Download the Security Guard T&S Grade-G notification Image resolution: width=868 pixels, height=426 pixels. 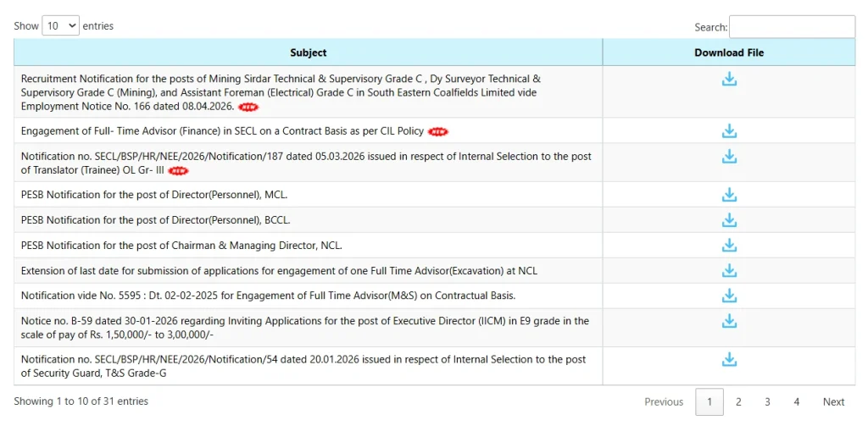729,360
